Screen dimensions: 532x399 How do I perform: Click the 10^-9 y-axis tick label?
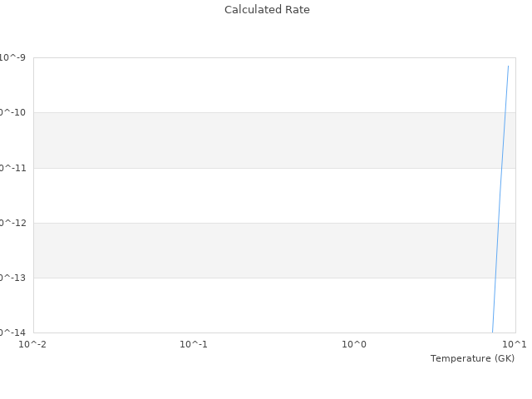click(13, 57)
